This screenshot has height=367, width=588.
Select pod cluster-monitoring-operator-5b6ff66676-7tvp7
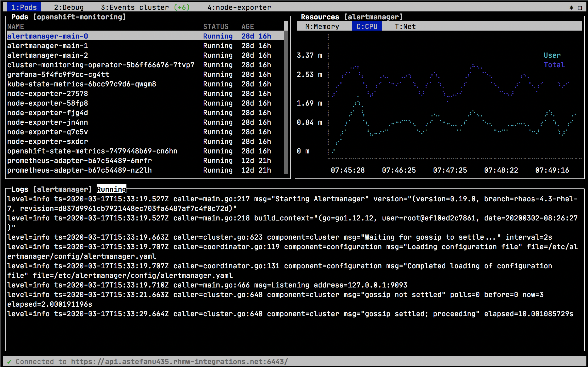point(145,65)
